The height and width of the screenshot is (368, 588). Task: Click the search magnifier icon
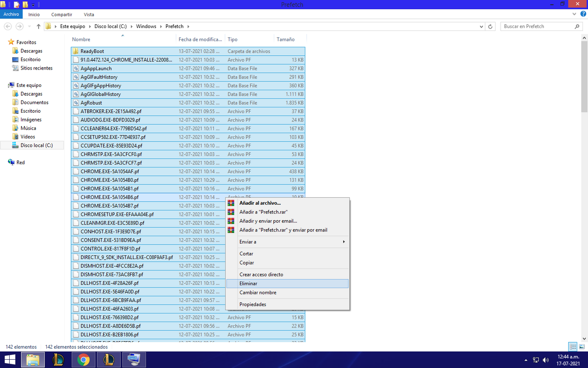tap(578, 26)
